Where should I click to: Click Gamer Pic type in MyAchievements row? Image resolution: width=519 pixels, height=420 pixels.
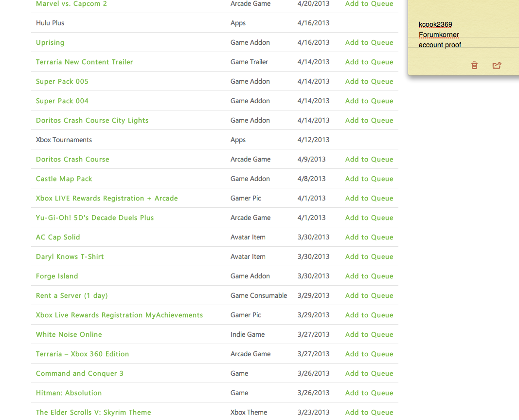pyautogui.click(x=245, y=315)
